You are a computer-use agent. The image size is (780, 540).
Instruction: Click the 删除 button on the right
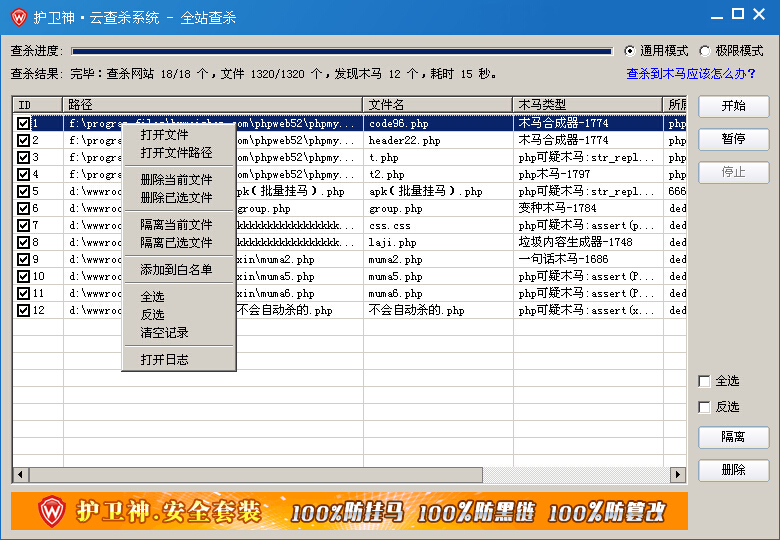(x=734, y=470)
